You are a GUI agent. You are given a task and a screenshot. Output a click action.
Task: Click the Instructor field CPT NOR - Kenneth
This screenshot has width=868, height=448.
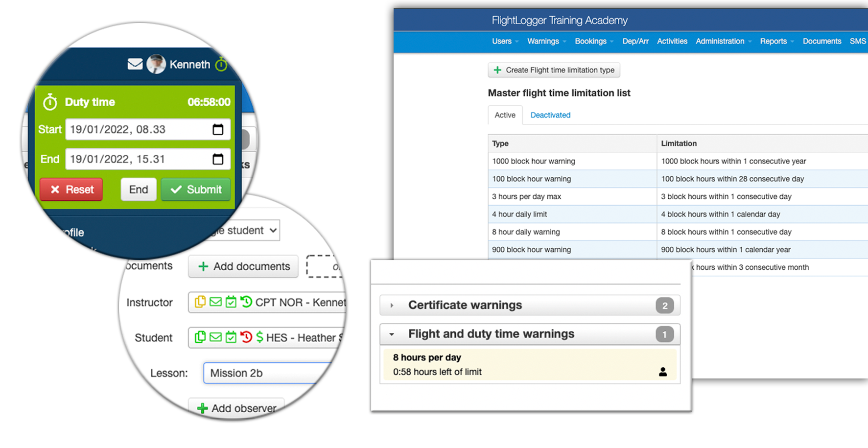pos(267,302)
